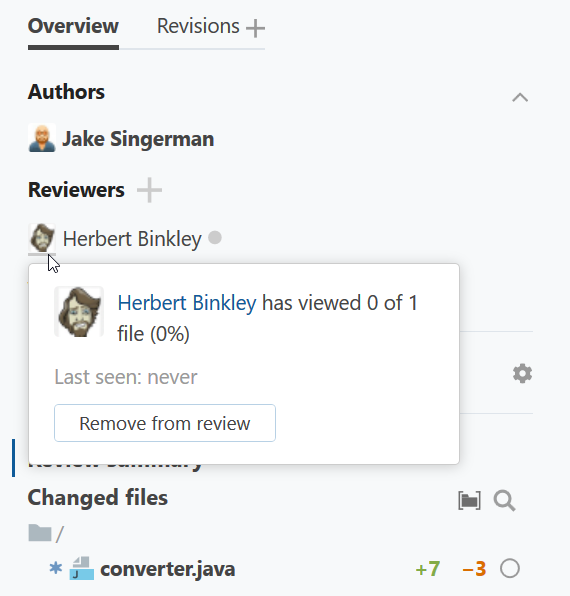Remove Herbert Binkley from review
The width and height of the screenshot is (570, 596).
[165, 423]
